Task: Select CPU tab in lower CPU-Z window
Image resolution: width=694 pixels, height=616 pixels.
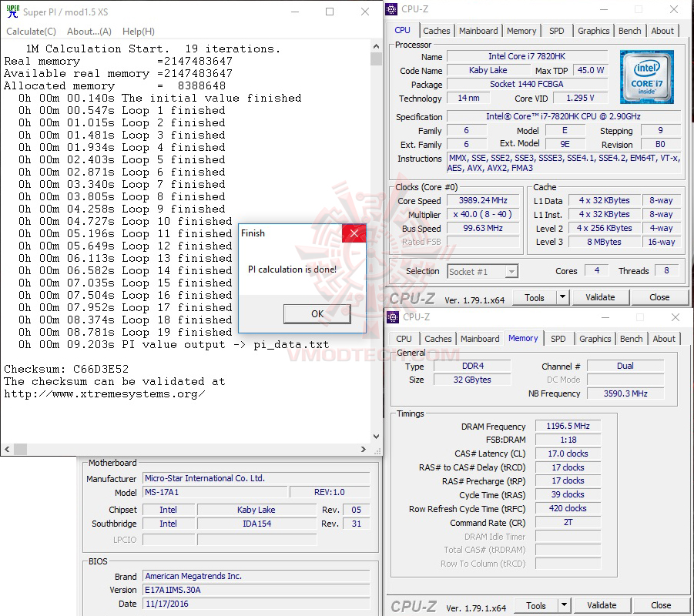Action: [403, 339]
